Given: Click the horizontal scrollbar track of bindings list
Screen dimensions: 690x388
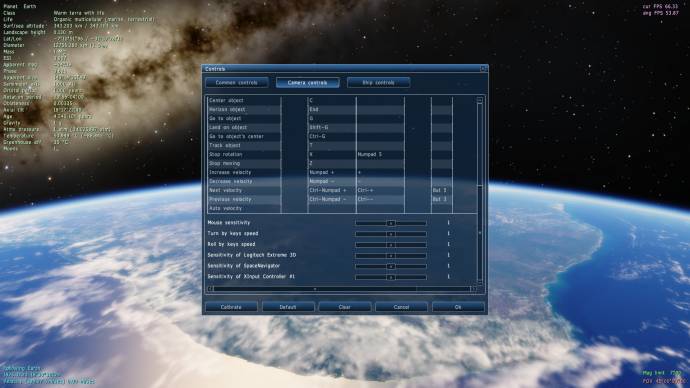Looking at the screenshot, I should tap(341, 289).
